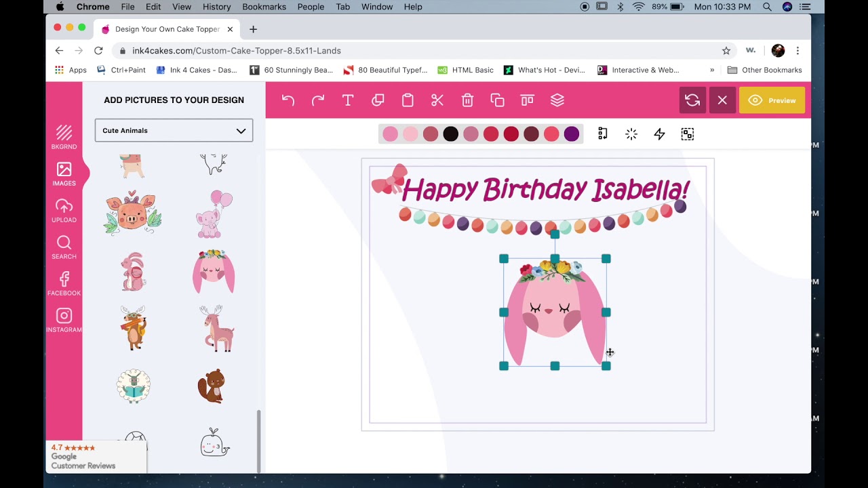Open the Chrome Bookmarks menu

coord(264,7)
